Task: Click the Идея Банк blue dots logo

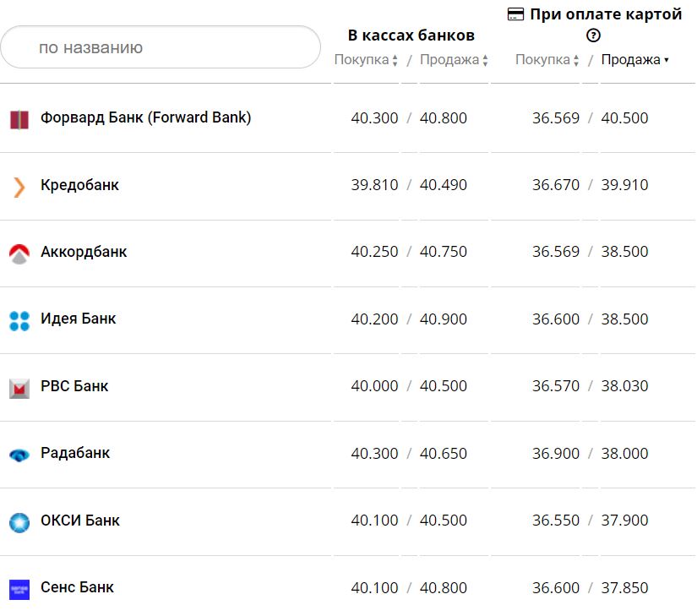Action: coord(19,320)
